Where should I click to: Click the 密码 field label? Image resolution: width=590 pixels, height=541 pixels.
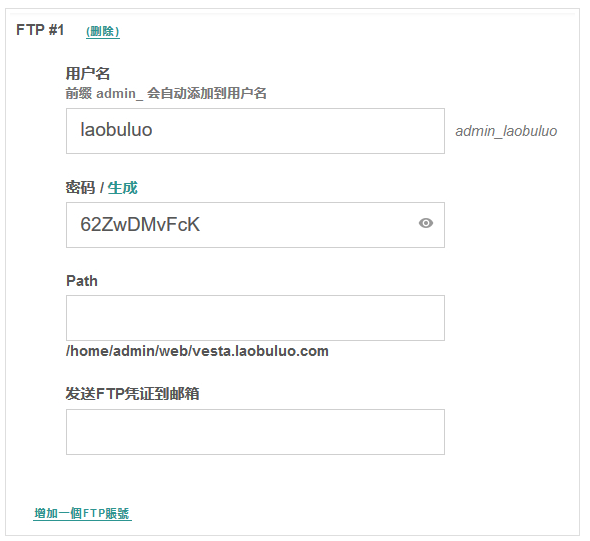point(81,188)
